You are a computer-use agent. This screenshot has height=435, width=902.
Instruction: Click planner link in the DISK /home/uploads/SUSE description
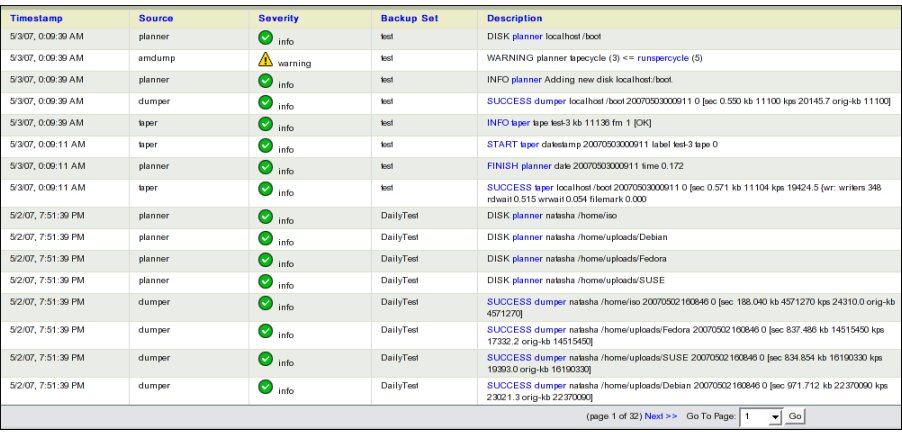[x=527, y=280]
